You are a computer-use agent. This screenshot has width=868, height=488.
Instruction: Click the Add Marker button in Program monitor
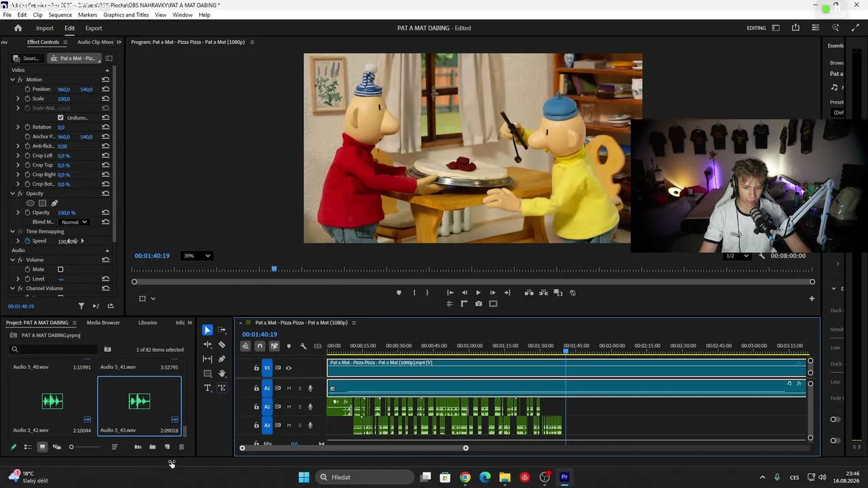399,293
